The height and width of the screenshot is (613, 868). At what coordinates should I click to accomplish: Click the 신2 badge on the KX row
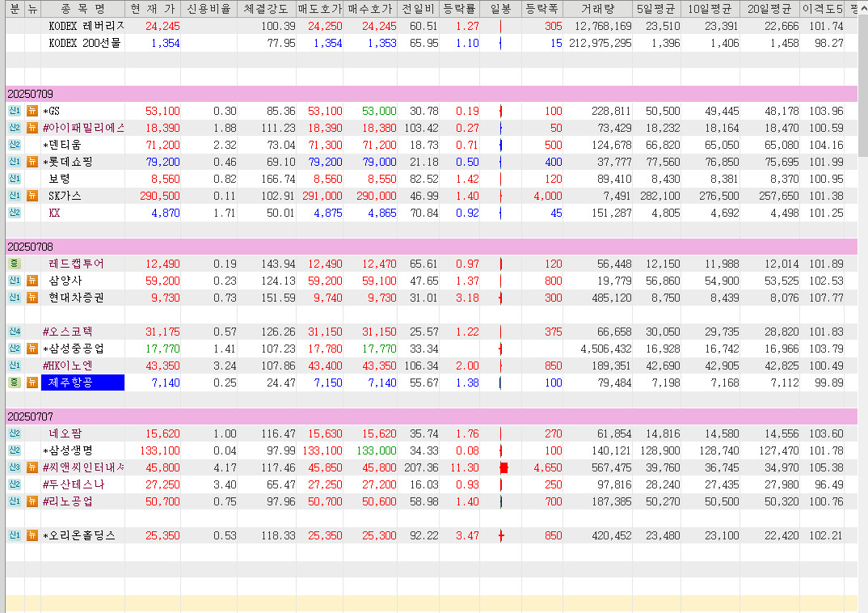click(15, 213)
